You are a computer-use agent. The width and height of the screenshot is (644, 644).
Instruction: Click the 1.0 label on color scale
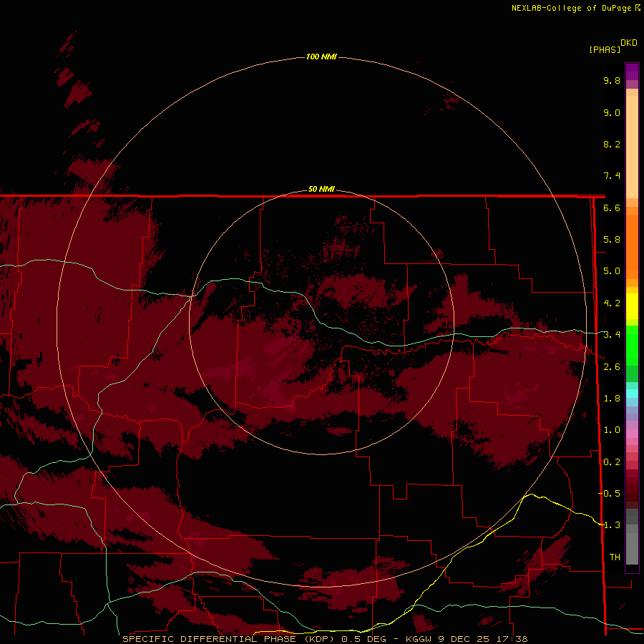pyautogui.click(x=612, y=430)
